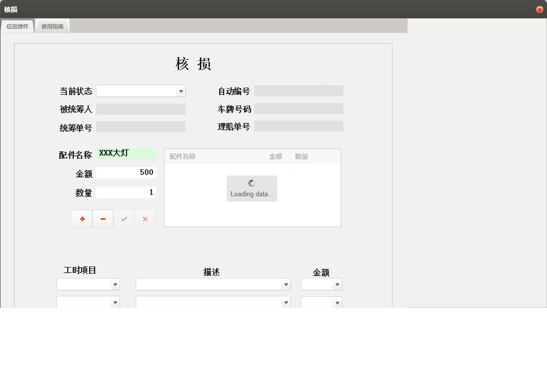Click the Loading data indicator
The height and width of the screenshot is (392, 547).
(252, 188)
